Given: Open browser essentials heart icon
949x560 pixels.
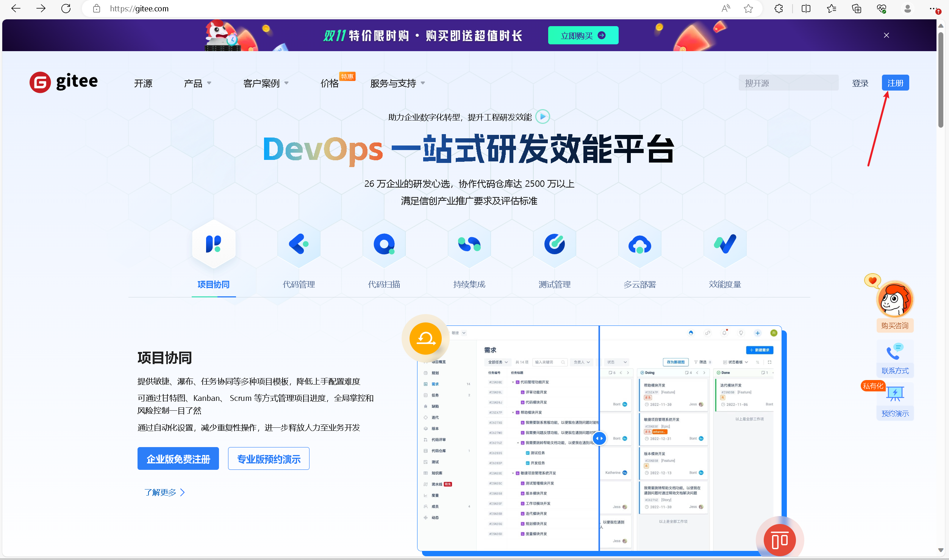Looking at the screenshot, I should [882, 8].
